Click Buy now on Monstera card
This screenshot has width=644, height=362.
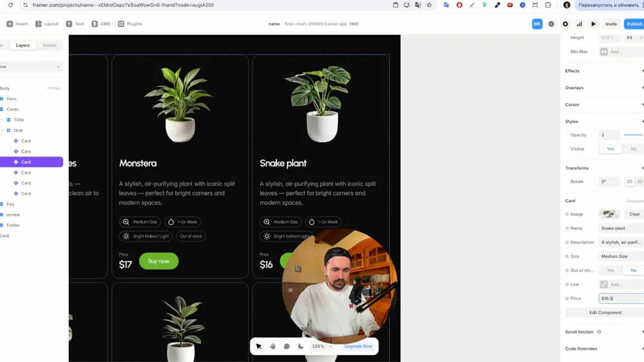click(158, 261)
